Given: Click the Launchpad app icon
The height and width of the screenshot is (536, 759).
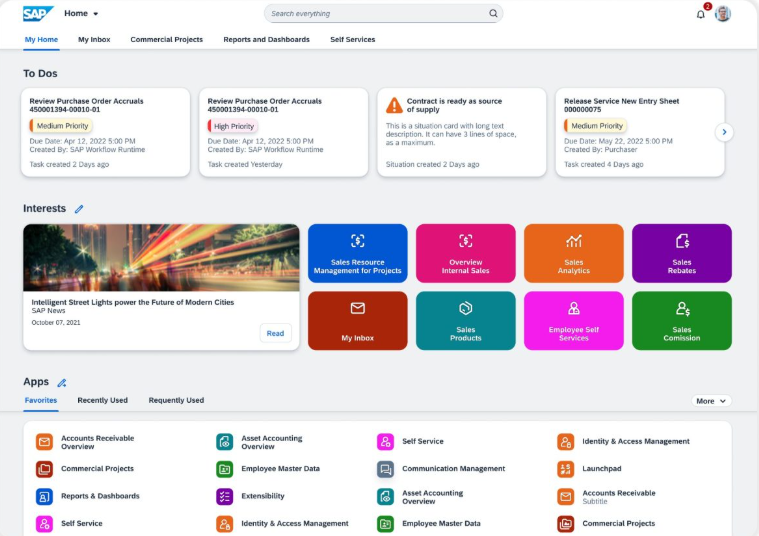Looking at the screenshot, I should pyautogui.click(x=565, y=469).
